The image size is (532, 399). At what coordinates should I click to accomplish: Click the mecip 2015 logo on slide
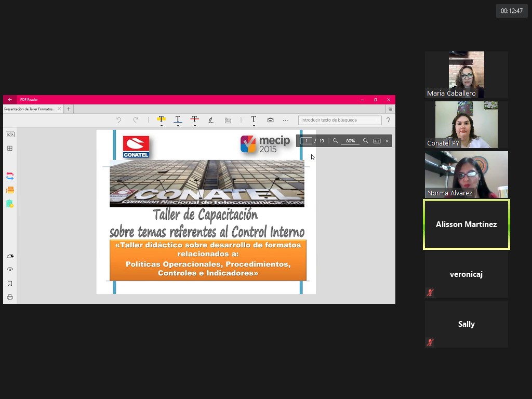265,144
